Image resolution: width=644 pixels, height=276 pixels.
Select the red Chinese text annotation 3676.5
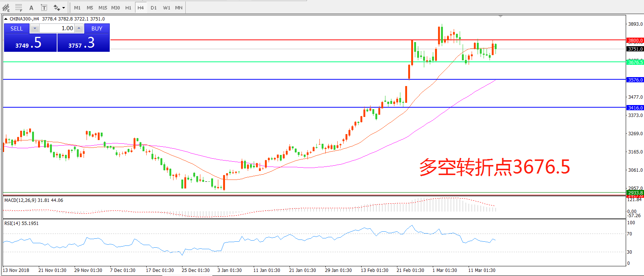tap(494, 167)
